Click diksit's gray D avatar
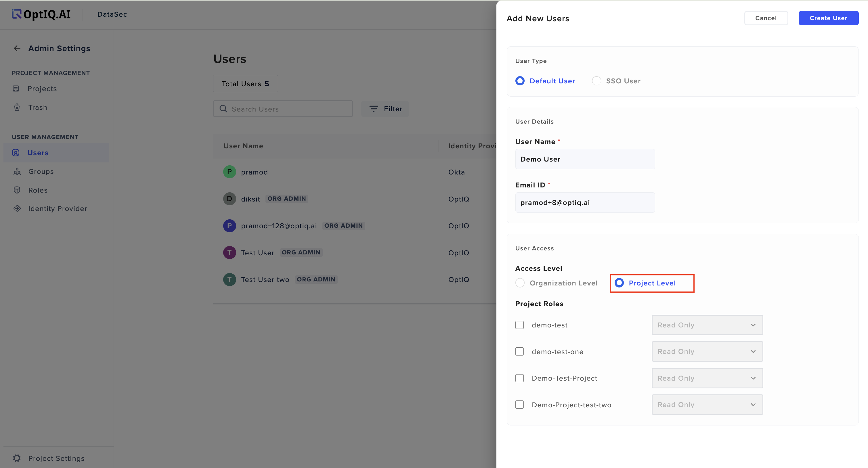This screenshot has height=468, width=868. (x=230, y=199)
